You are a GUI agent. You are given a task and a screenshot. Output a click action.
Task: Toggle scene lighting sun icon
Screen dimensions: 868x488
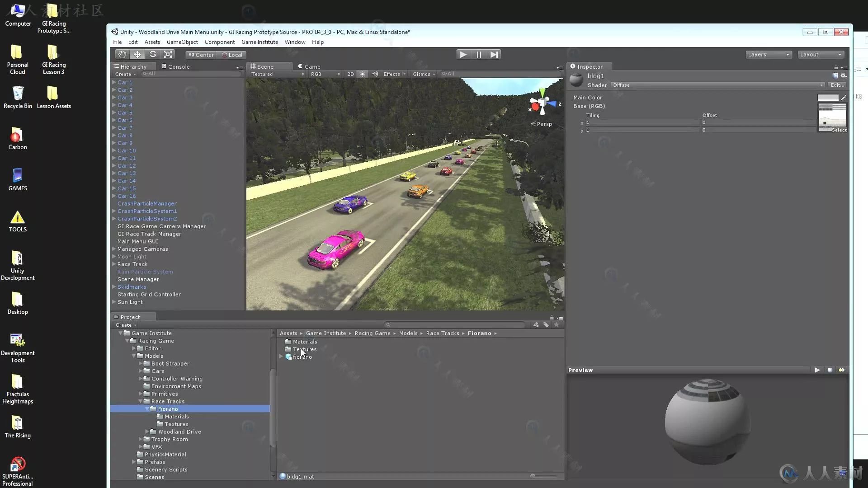point(363,74)
